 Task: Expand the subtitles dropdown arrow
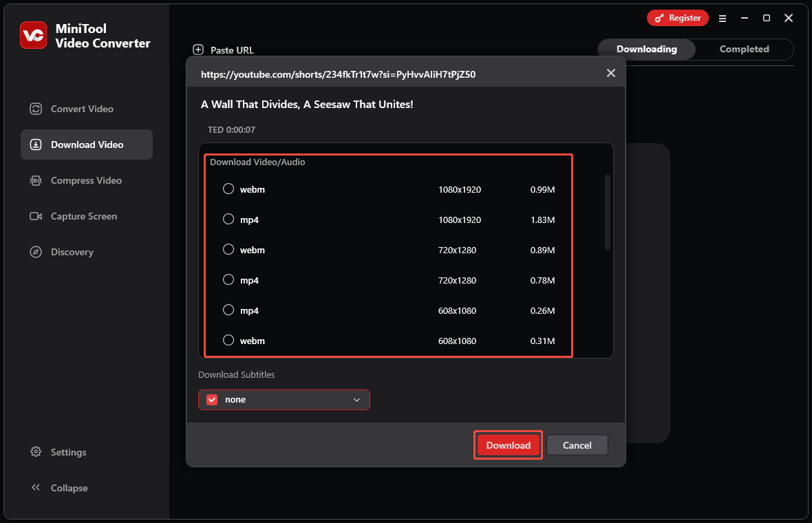coord(356,400)
